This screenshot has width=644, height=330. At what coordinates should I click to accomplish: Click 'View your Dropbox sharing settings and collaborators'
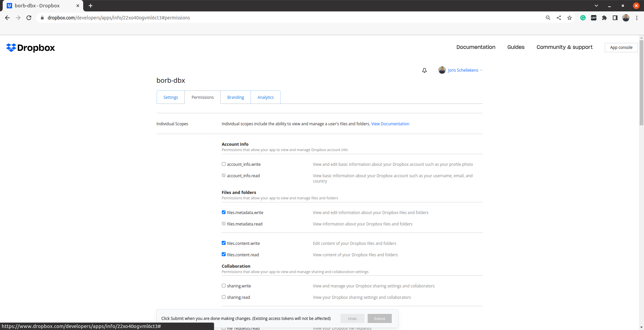[362, 298]
